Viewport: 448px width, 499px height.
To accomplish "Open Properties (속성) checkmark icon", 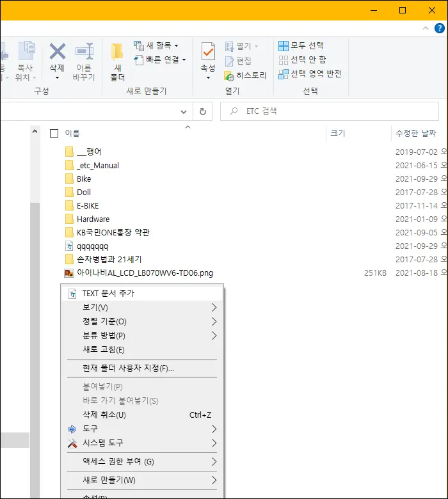I will point(208,52).
